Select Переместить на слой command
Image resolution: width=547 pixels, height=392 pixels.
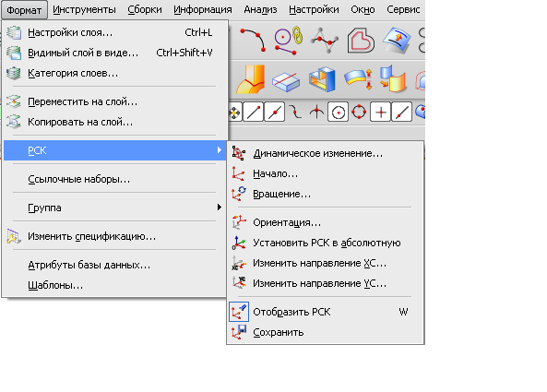tap(115, 101)
